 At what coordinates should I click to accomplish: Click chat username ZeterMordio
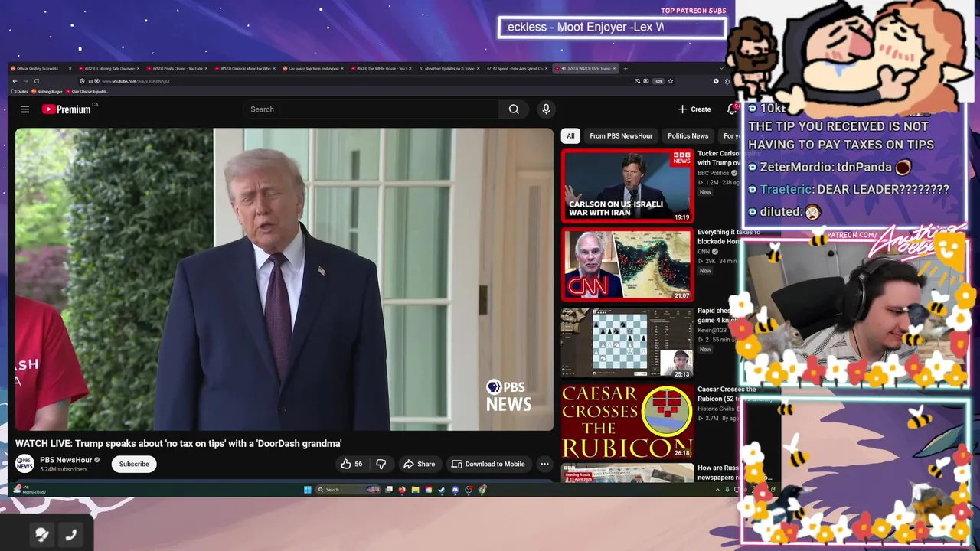click(x=795, y=167)
